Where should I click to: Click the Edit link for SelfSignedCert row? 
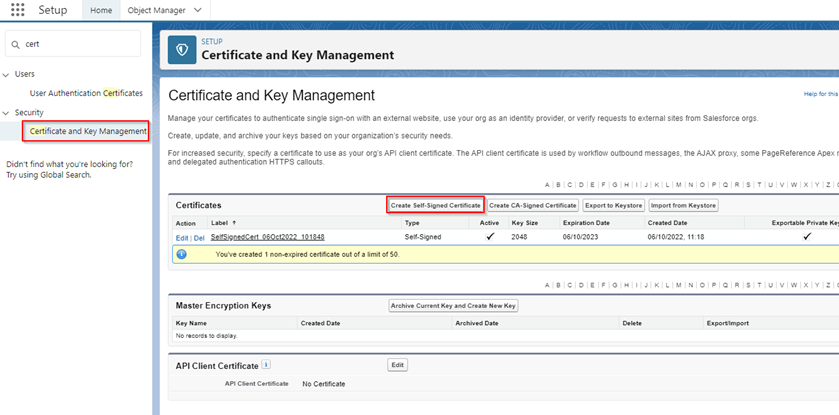pyautogui.click(x=181, y=238)
